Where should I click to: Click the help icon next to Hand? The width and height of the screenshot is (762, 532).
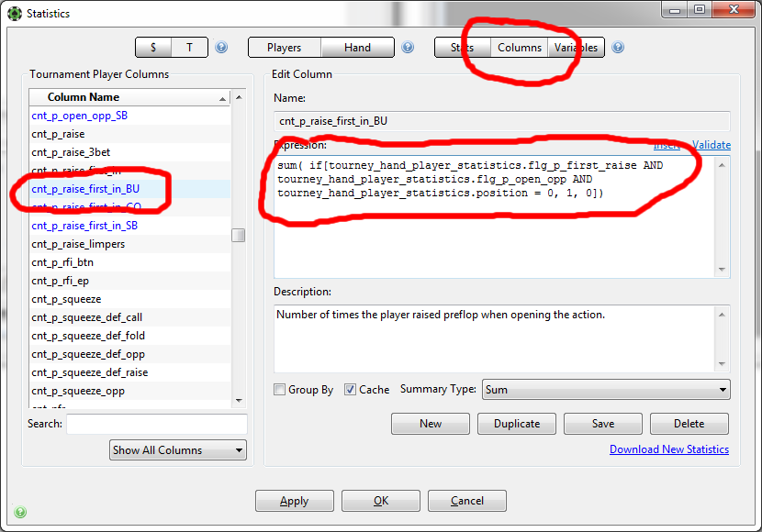[408, 47]
